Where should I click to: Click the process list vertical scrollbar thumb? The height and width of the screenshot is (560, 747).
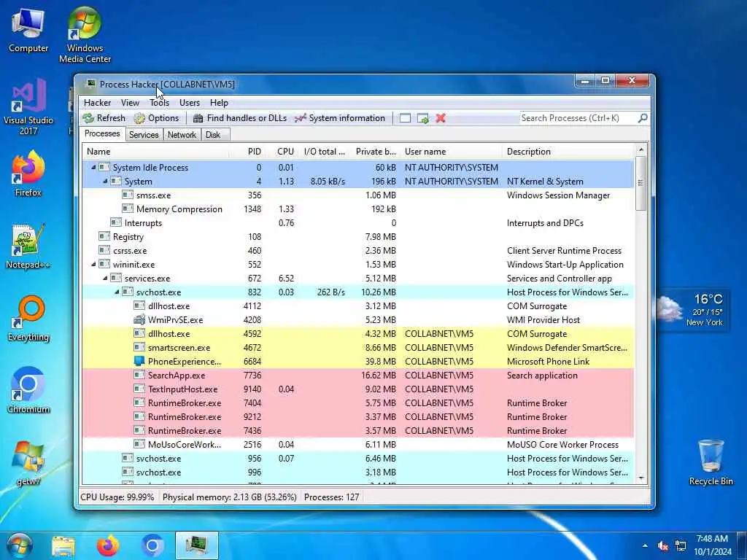(640, 183)
